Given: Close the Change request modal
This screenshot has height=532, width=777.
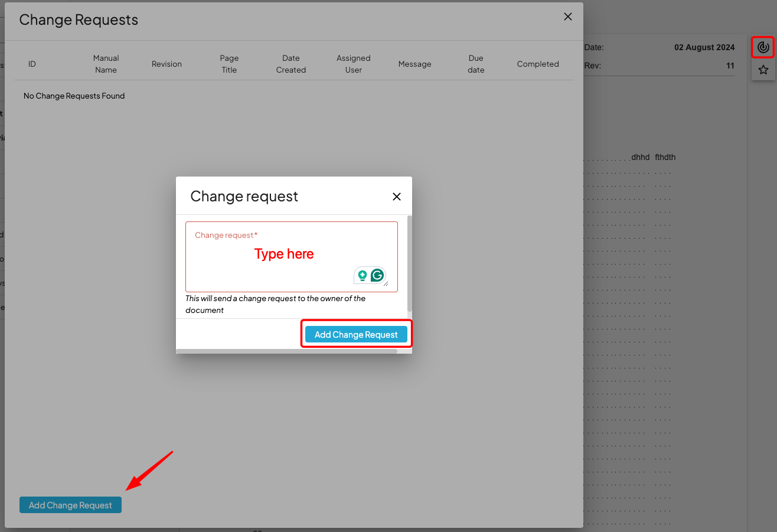Looking at the screenshot, I should coord(396,196).
